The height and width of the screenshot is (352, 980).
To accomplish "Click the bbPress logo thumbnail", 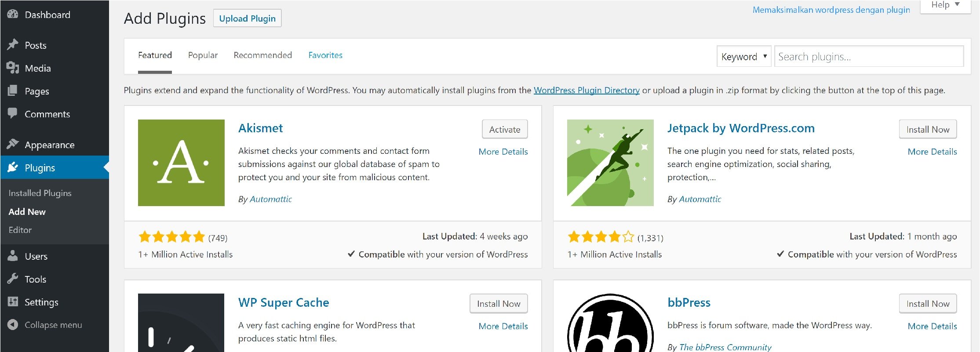I will [x=610, y=323].
